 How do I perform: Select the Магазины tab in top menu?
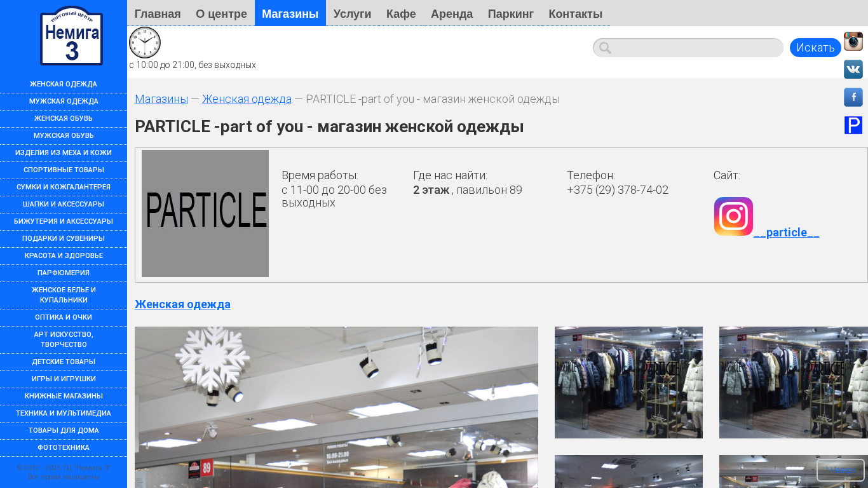tap(290, 13)
